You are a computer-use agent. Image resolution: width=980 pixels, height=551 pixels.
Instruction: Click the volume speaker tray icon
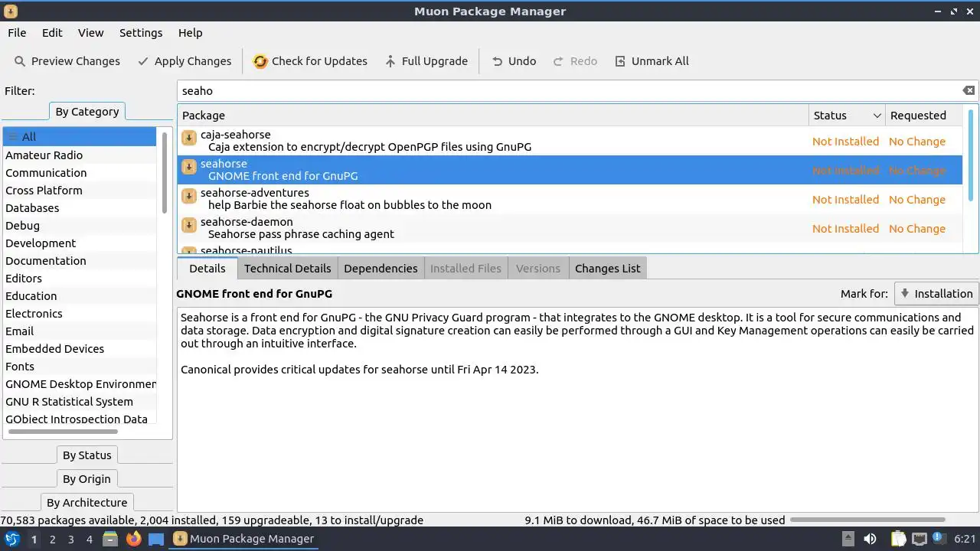point(870,539)
